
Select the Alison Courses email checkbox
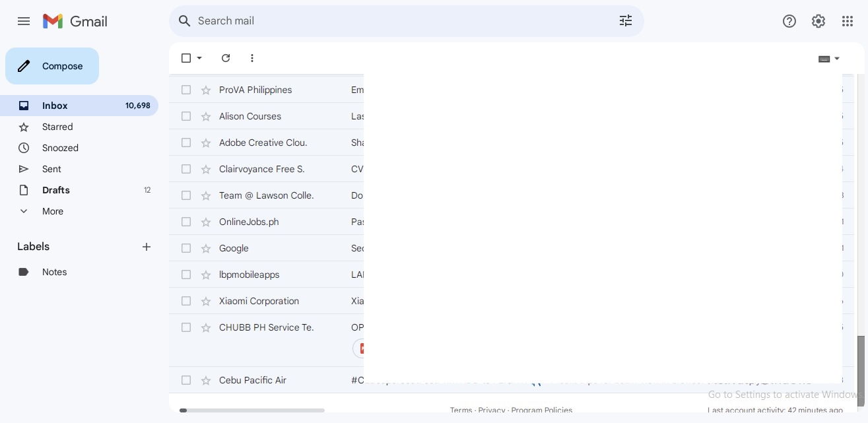tap(186, 116)
